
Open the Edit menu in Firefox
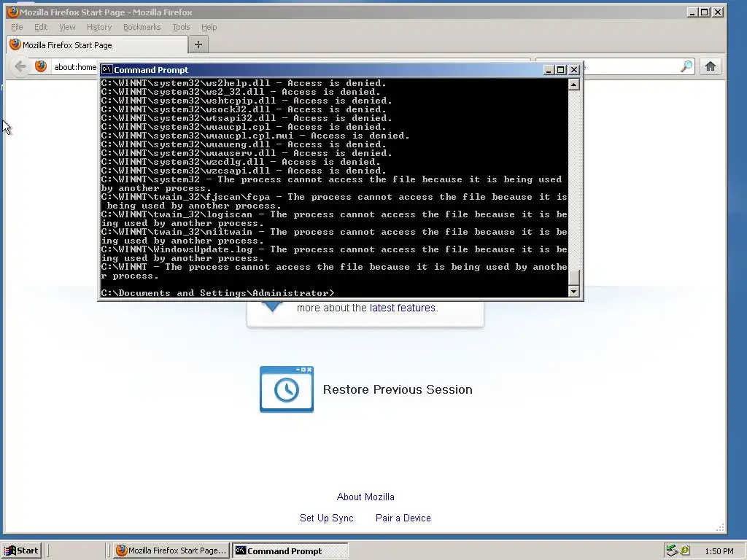click(41, 27)
